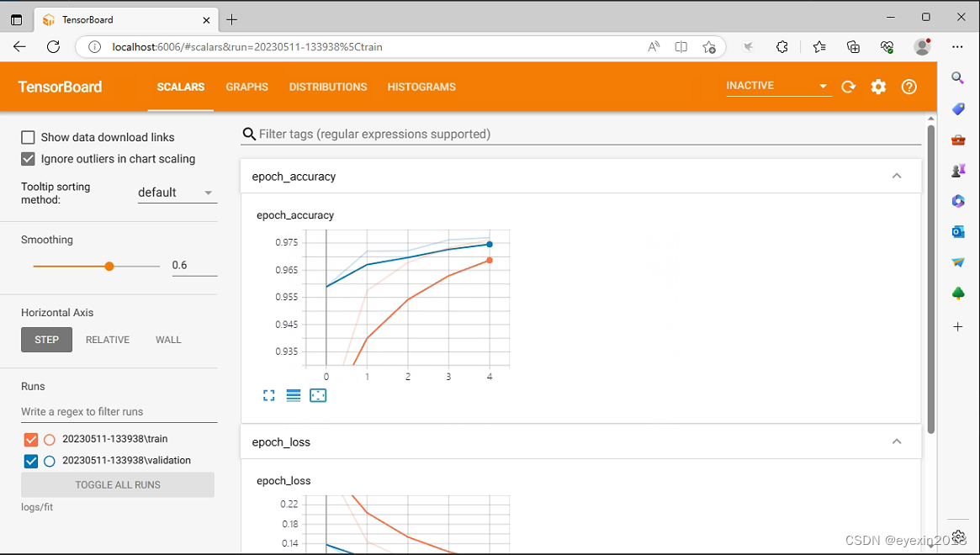Uncheck Ignore outliers in chart scaling
Viewport: 980px width, 555px height.
pyautogui.click(x=28, y=159)
